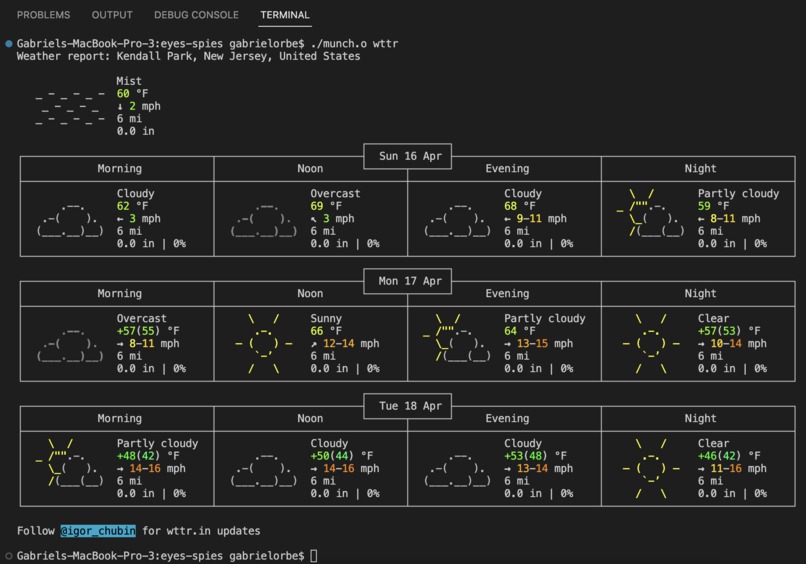Screen dimensions: 806x564
Task: Click the Monday morning overcast cloud icon
Action: 70,344
